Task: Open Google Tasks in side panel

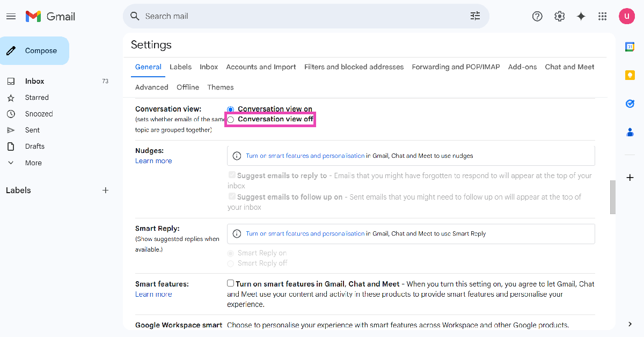Action: pos(630,104)
